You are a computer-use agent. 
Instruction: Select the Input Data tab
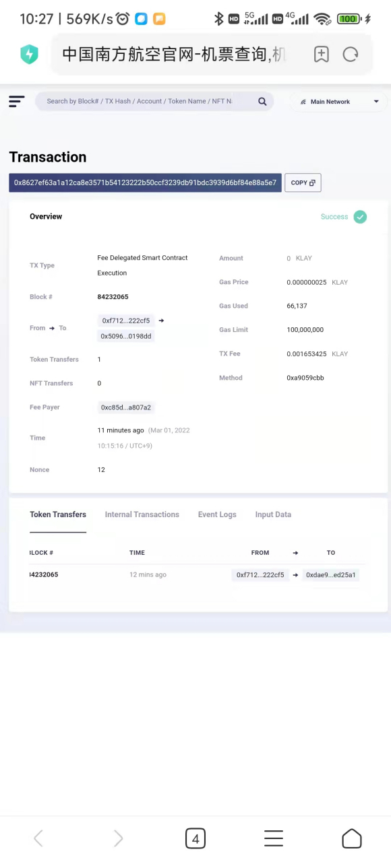click(273, 514)
